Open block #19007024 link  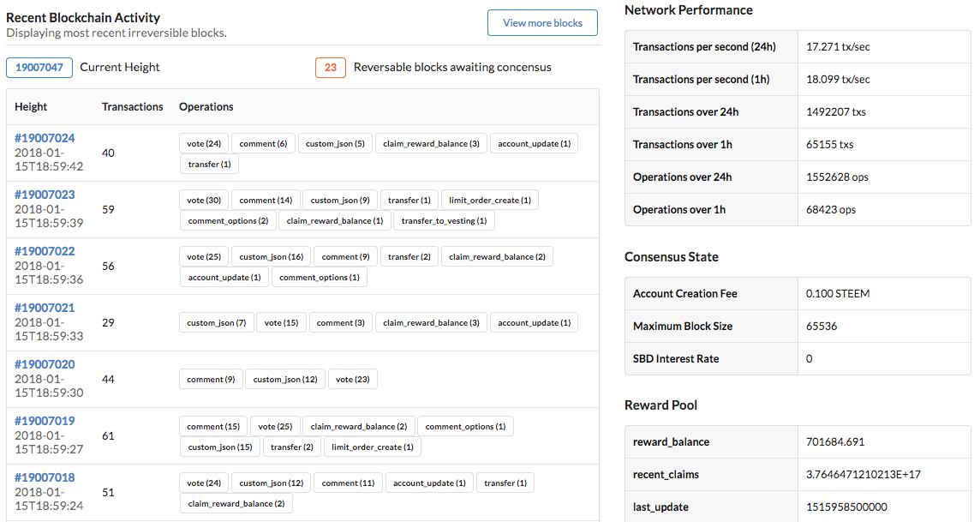[x=45, y=138]
